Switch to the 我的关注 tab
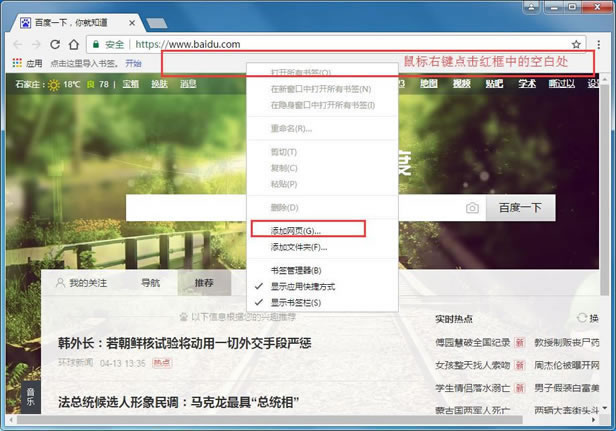 82,283
